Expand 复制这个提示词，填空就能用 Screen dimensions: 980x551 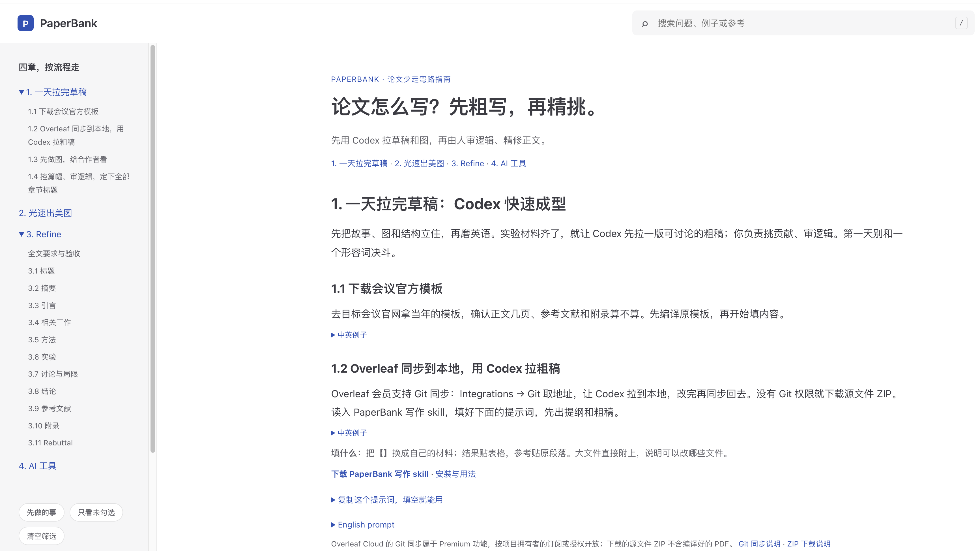pyautogui.click(x=387, y=499)
